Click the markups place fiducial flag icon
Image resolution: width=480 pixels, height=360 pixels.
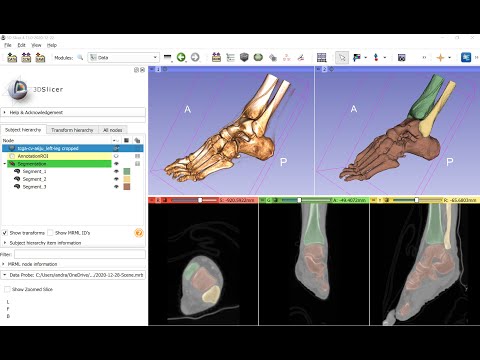pyautogui.click(x=357, y=58)
